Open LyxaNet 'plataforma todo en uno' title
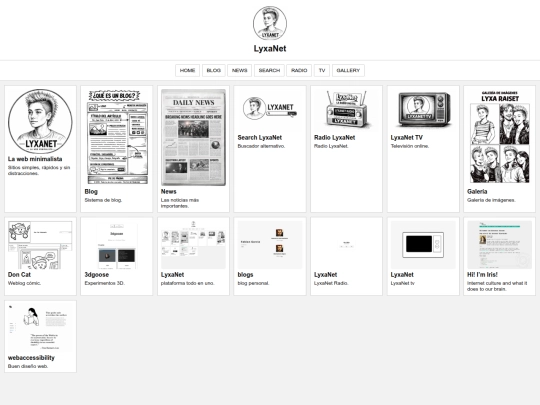 pos(172,275)
